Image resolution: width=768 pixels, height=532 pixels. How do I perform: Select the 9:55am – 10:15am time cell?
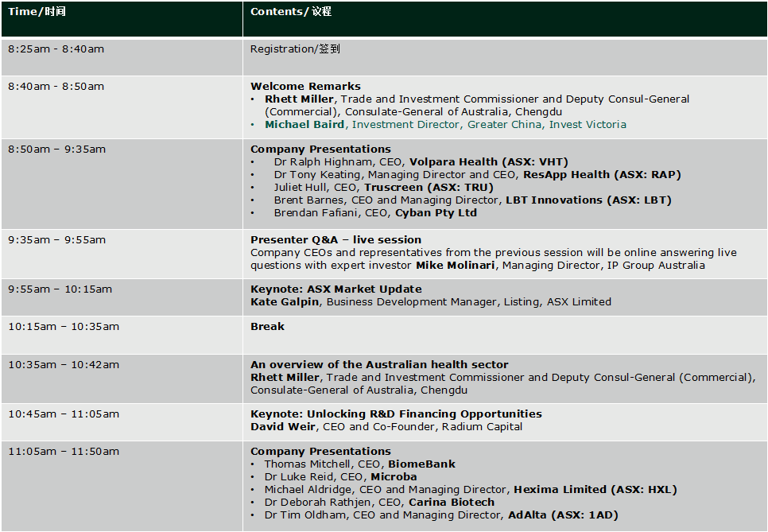122,297
